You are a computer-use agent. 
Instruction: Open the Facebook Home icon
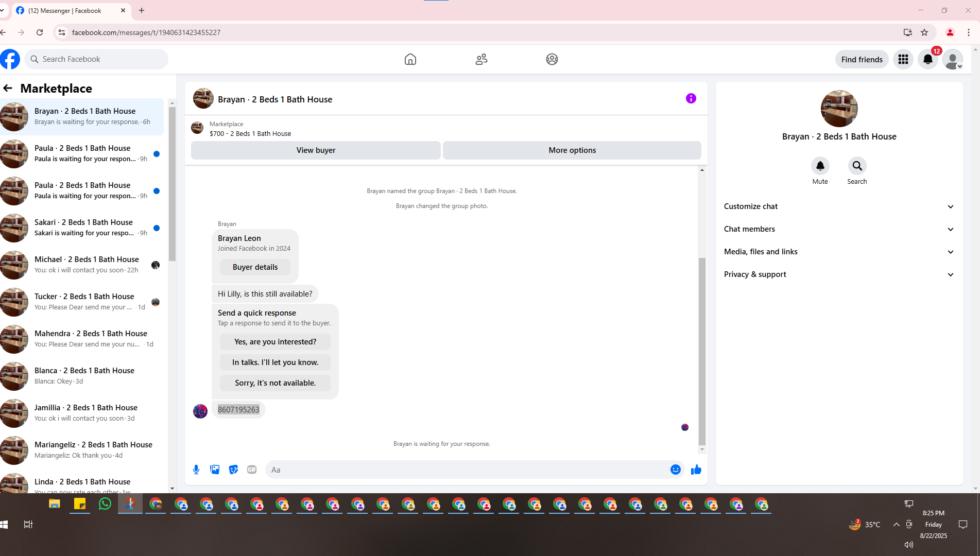(410, 59)
